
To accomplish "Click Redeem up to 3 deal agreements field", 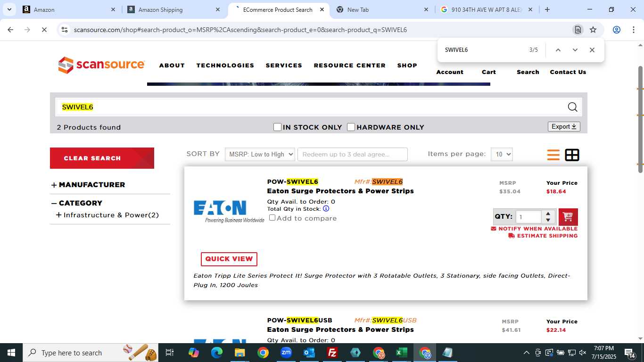I will (353, 154).
